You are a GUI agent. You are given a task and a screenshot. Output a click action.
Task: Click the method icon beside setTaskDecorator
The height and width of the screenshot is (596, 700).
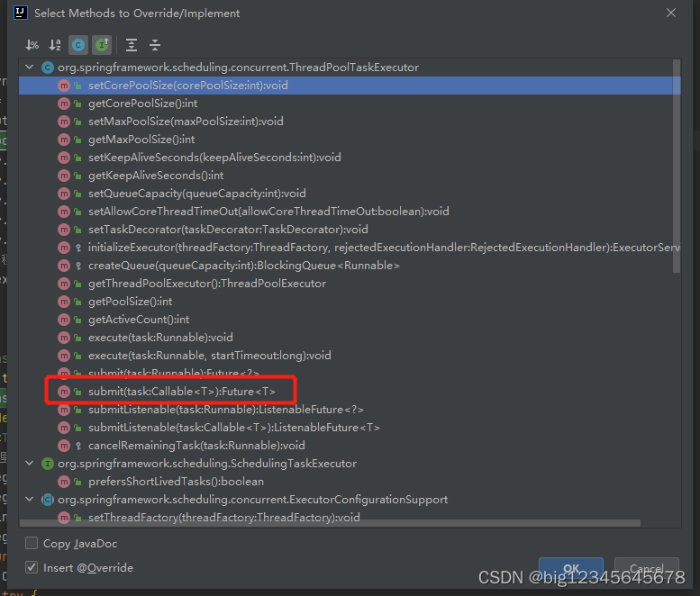pos(64,230)
